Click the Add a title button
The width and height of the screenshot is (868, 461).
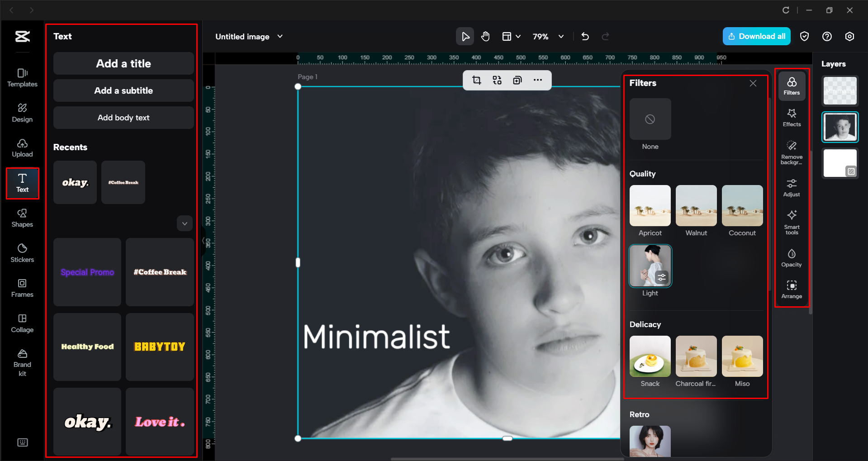tap(123, 63)
